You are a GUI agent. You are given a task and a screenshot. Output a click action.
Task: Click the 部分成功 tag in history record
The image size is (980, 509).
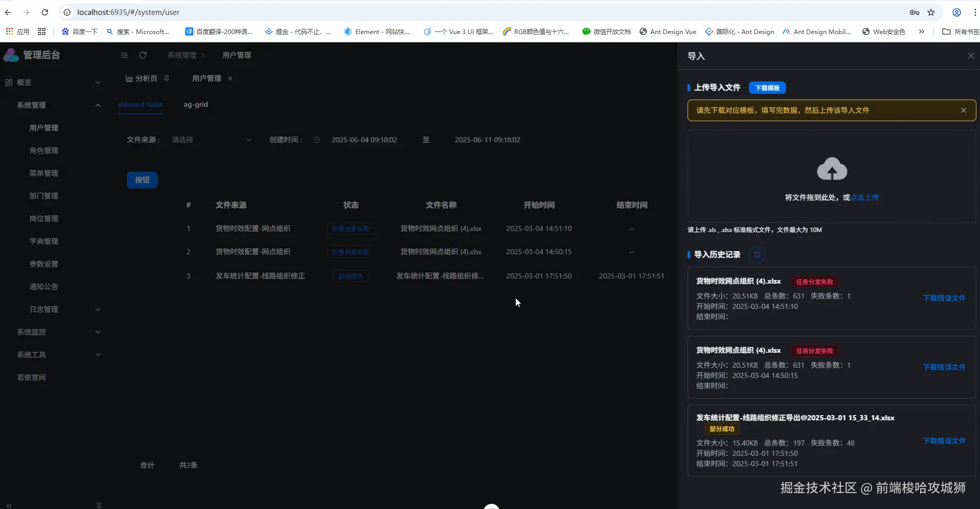tap(722, 429)
